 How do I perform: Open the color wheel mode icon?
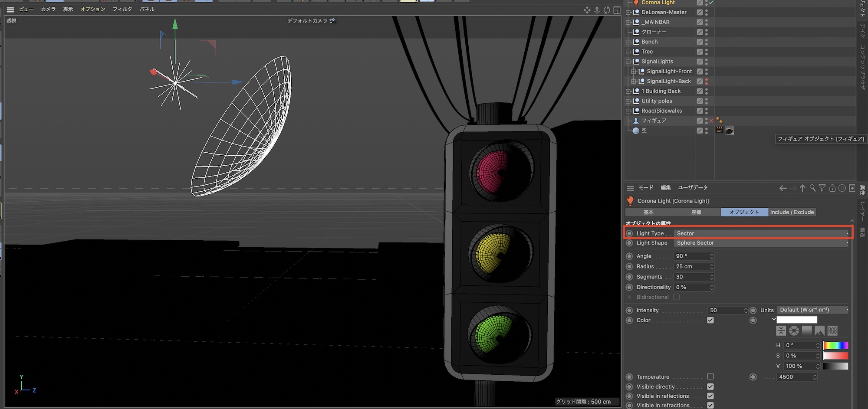794,331
